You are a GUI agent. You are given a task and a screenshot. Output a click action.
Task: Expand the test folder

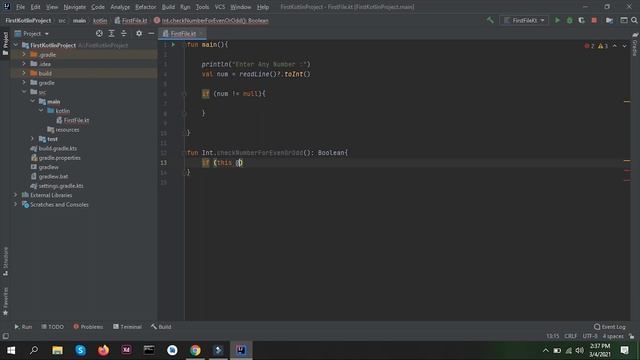click(x=33, y=139)
